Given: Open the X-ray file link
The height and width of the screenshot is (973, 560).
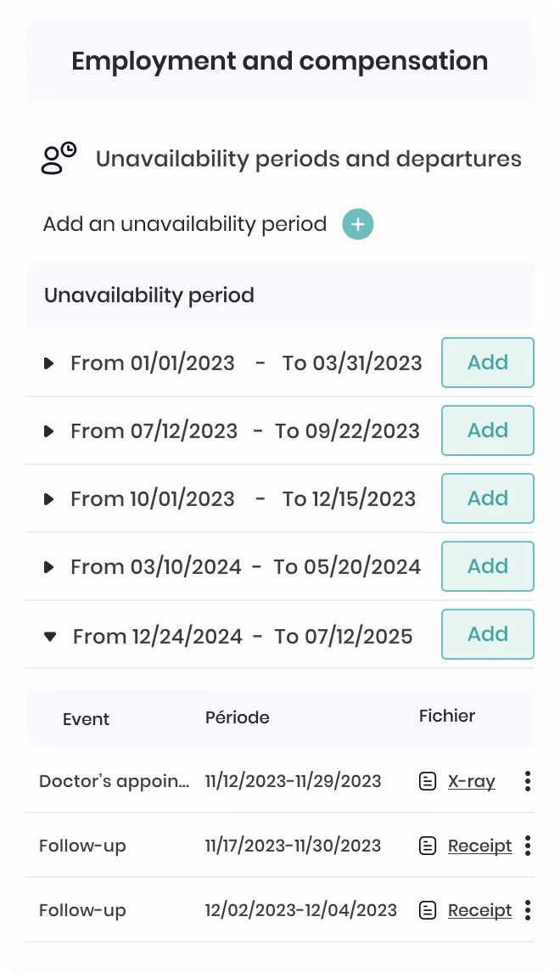Looking at the screenshot, I should coord(471,780).
